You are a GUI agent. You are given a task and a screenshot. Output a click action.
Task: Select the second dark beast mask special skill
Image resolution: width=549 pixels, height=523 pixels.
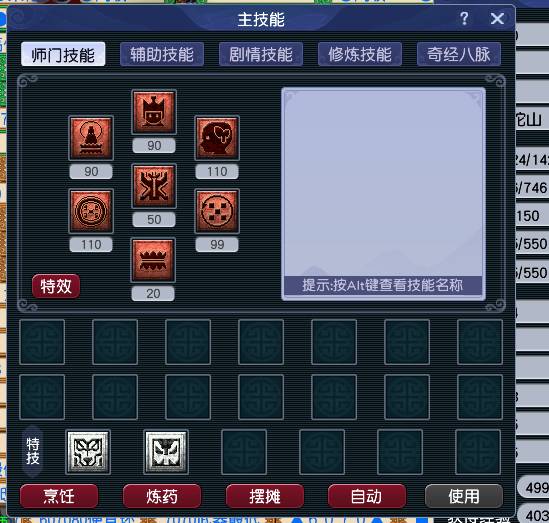pyautogui.click(x=166, y=452)
